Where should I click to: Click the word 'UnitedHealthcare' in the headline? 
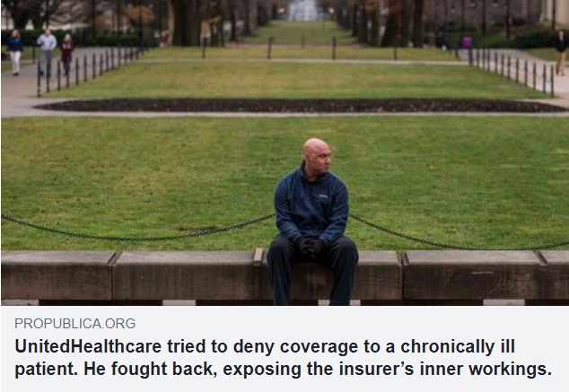pyautogui.click(x=88, y=346)
